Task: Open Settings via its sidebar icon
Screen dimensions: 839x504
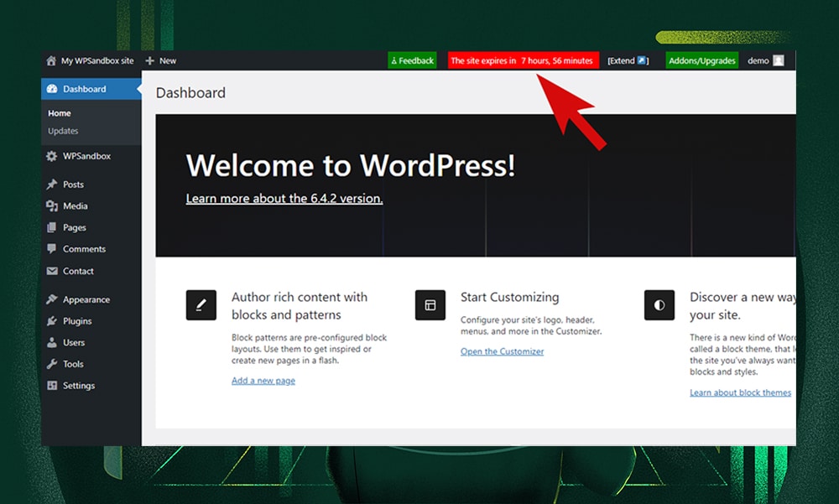Action: 53,385
